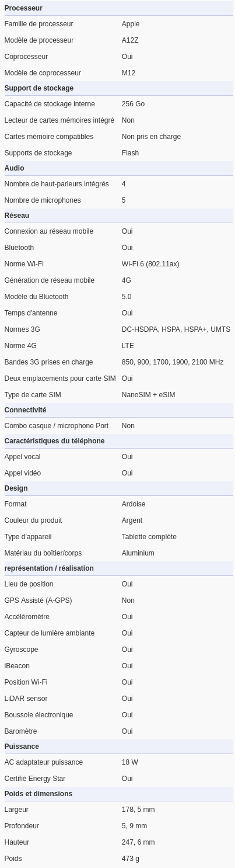Select the Puissance section heading
Image resolution: width=235 pixels, height=868 pixels.
coord(22,747)
